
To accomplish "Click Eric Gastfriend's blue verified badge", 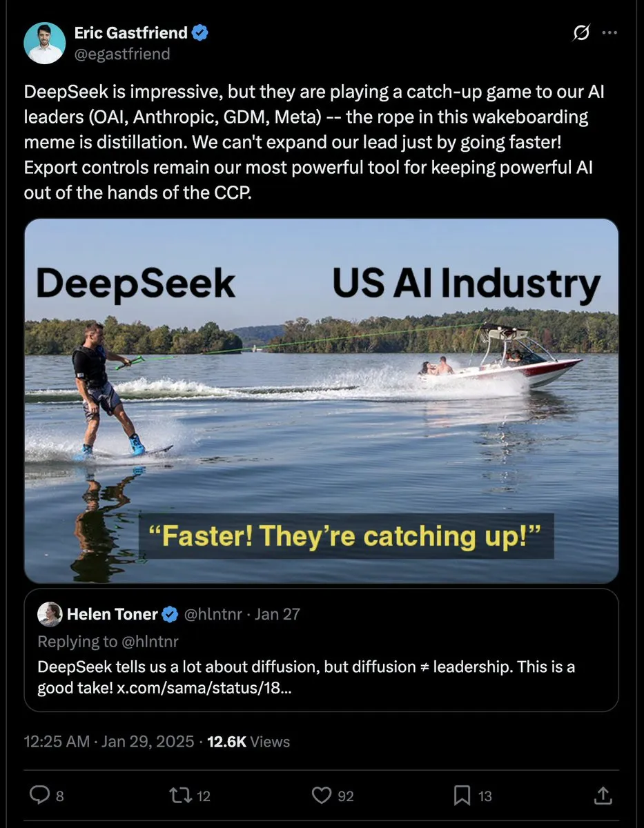I will (x=201, y=32).
